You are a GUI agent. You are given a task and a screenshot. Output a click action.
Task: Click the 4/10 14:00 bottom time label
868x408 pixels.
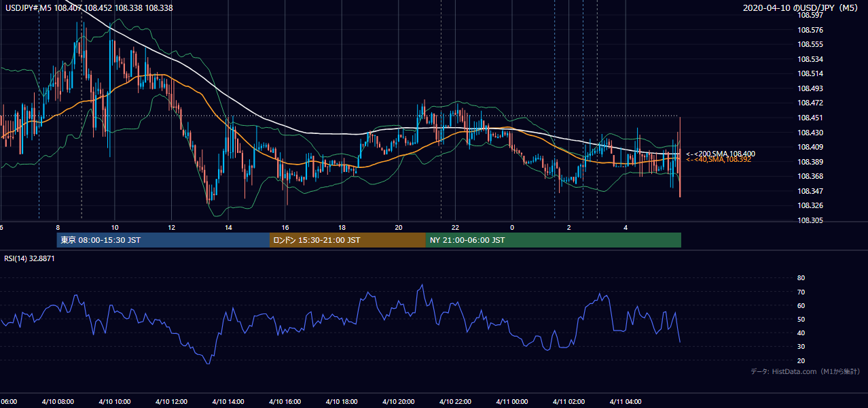click(x=228, y=402)
